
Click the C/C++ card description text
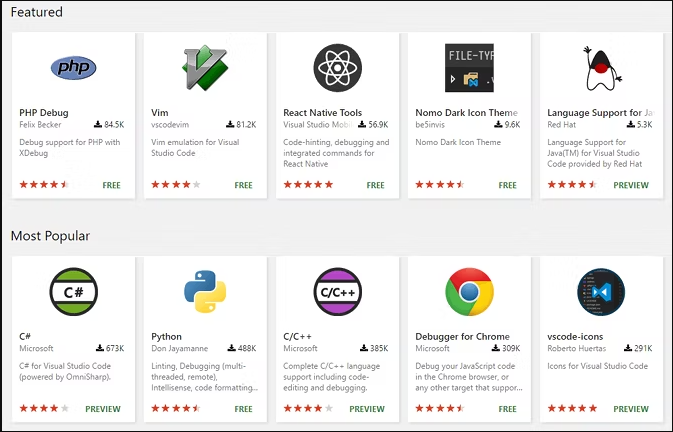pos(331,377)
